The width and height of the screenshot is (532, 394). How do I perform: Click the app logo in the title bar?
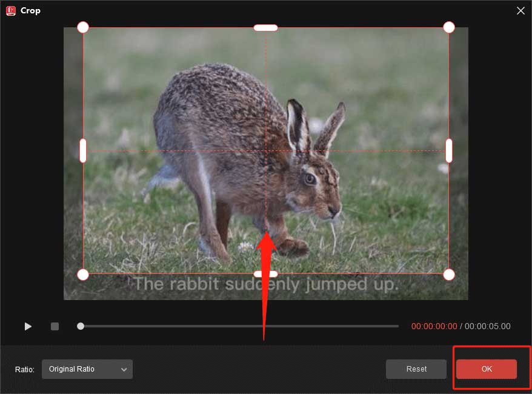10,10
